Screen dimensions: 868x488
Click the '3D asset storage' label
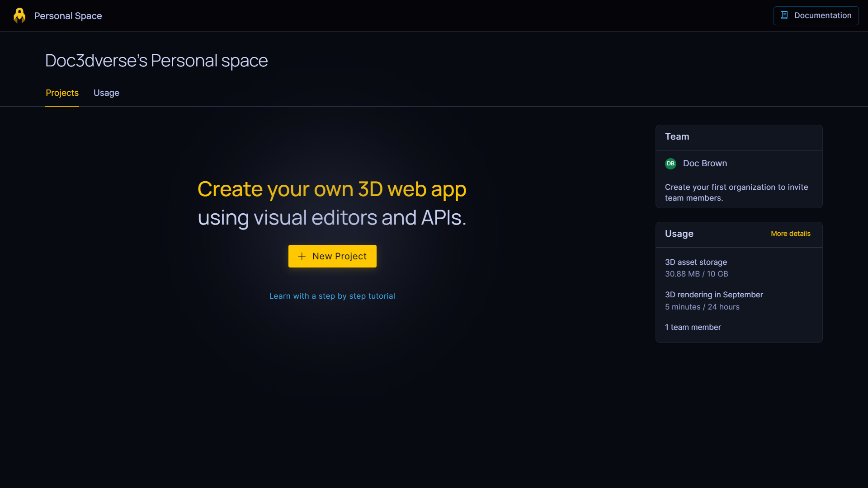point(696,262)
